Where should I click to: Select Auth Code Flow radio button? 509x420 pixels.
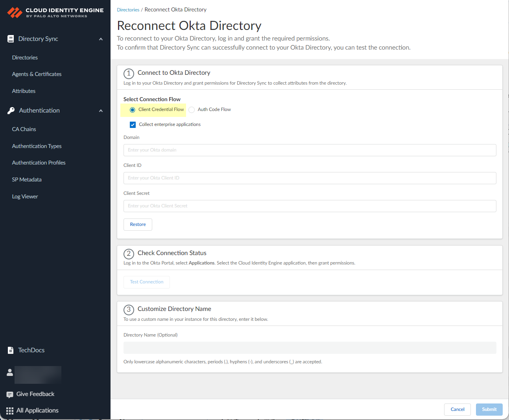[192, 110]
